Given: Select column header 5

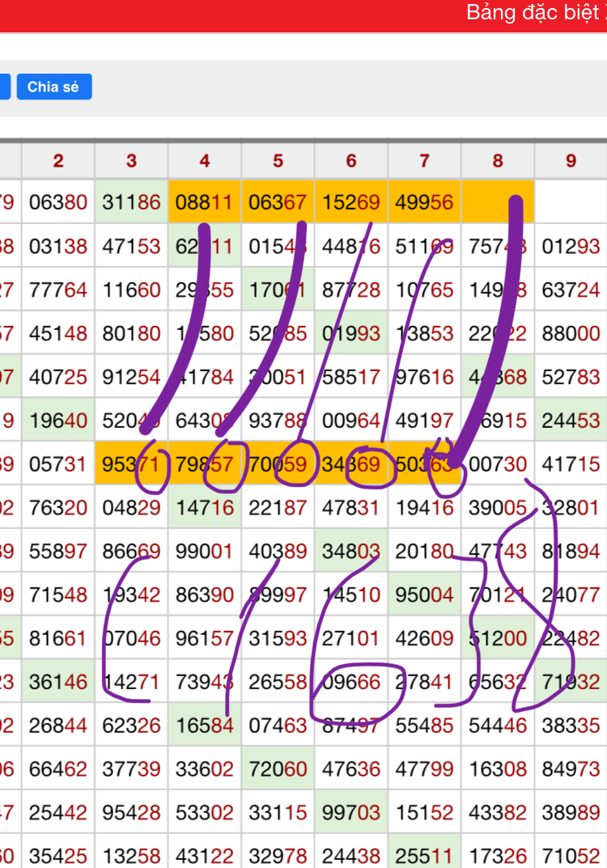Looking at the screenshot, I should (278, 161).
